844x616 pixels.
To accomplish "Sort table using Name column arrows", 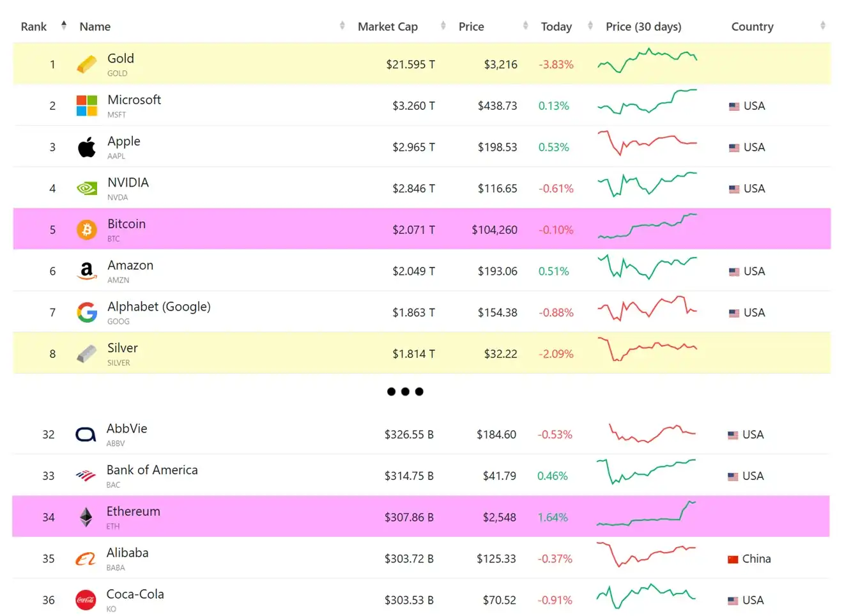I will (x=342, y=26).
